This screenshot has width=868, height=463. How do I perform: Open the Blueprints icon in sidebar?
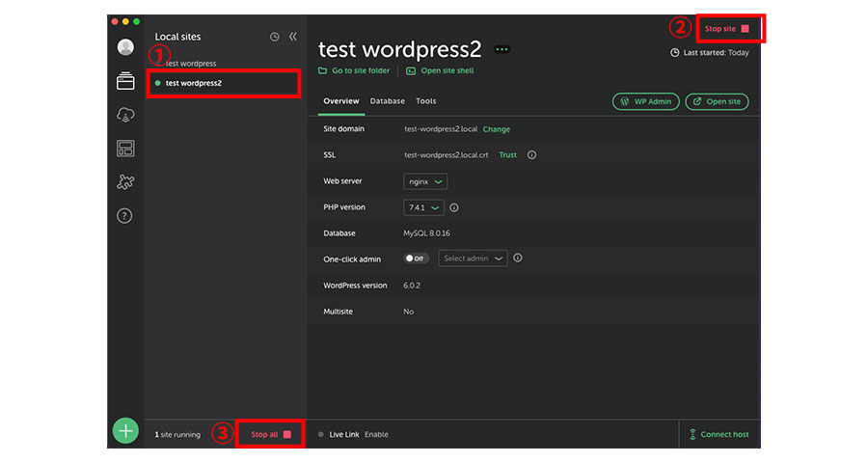[125, 149]
